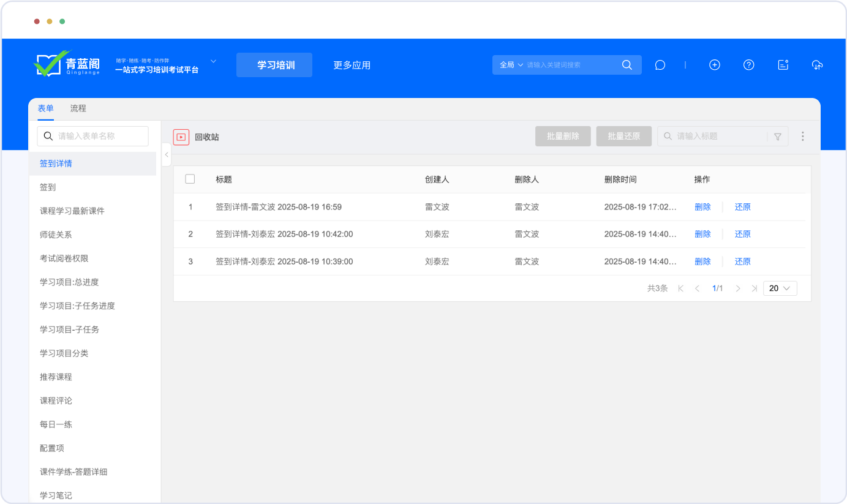Open the 20 per page size dropdown
Viewport: 847px width, 504px height.
780,288
